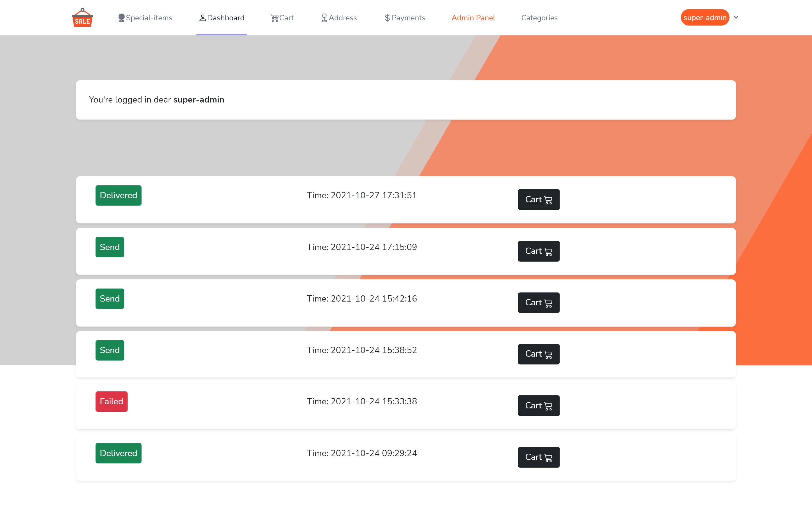Click the Address pin icon
This screenshot has width=812, height=525.
(x=324, y=18)
